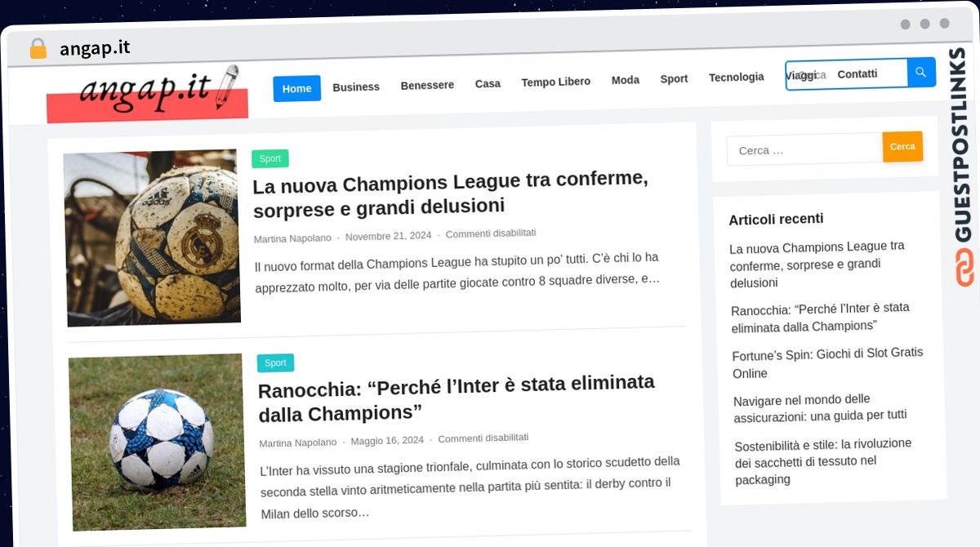Open the Tempo Libero menu
Image resolution: width=980 pixels, height=547 pixels.
click(x=556, y=82)
